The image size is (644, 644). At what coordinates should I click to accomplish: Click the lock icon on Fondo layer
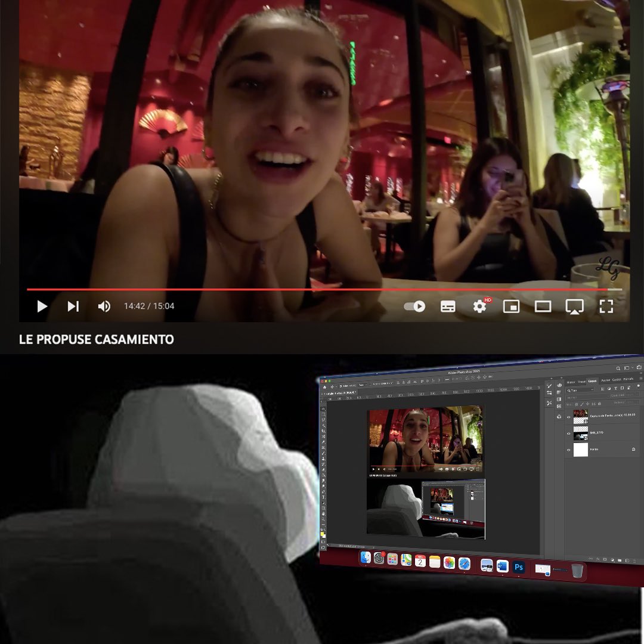[x=633, y=449]
